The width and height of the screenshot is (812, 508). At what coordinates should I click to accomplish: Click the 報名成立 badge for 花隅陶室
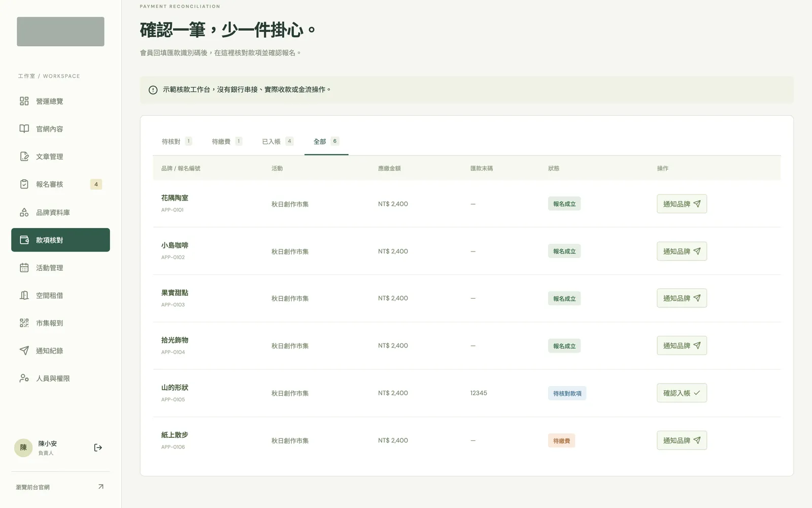[564, 204]
